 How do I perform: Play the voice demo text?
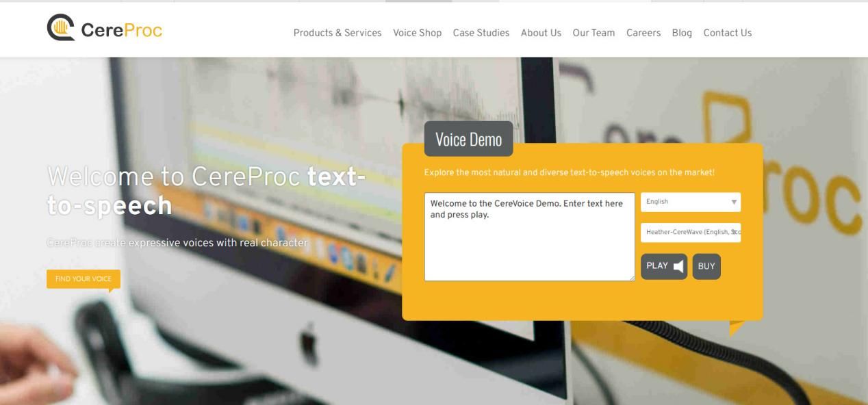[664, 266]
